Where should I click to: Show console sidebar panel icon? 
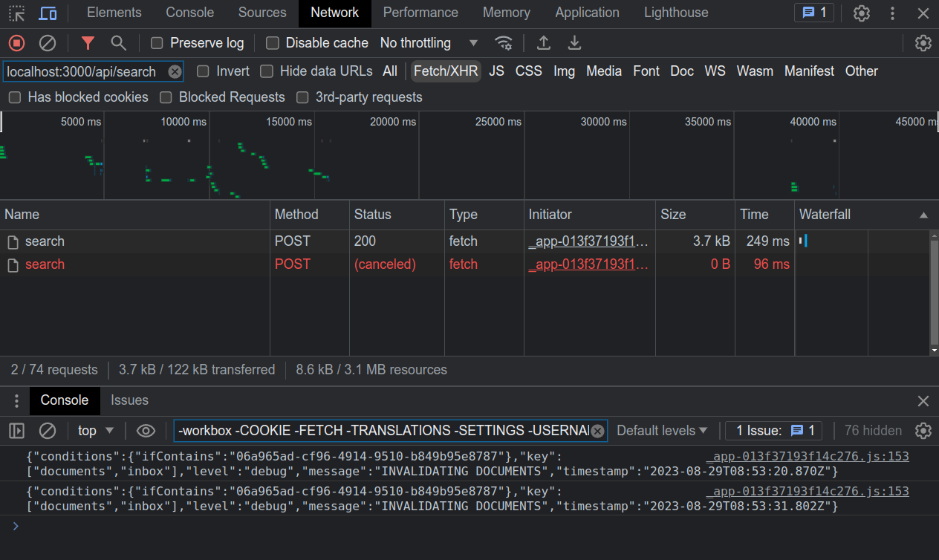point(16,431)
